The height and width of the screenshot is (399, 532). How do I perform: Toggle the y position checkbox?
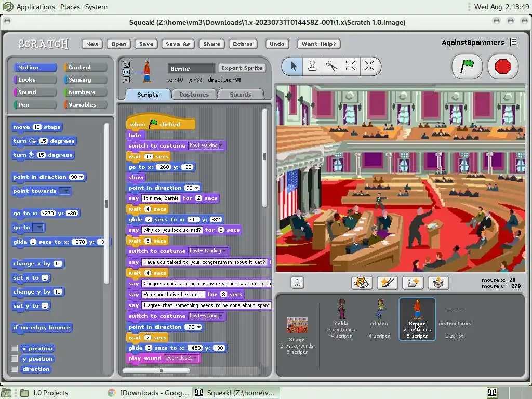14,358
